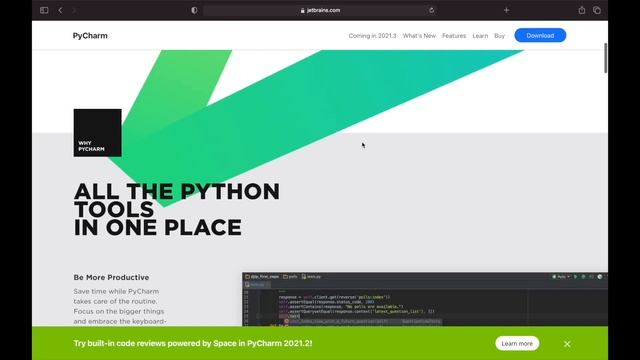Click the IDE code screenshot

(424, 299)
